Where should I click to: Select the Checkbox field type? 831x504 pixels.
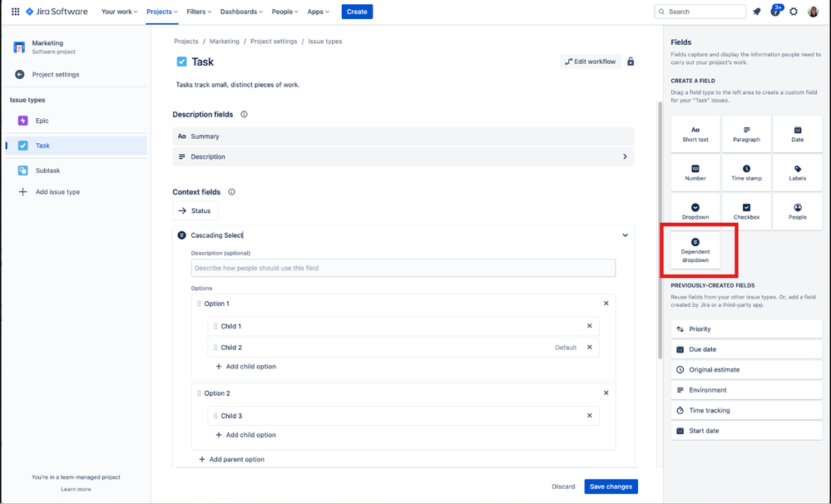[x=746, y=211]
